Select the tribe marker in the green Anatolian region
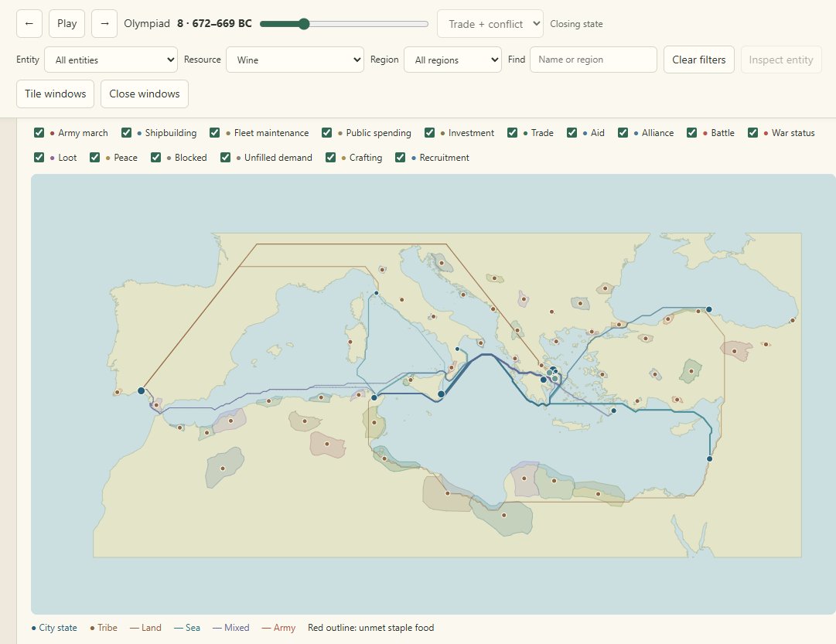The image size is (836, 644). coord(691,371)
